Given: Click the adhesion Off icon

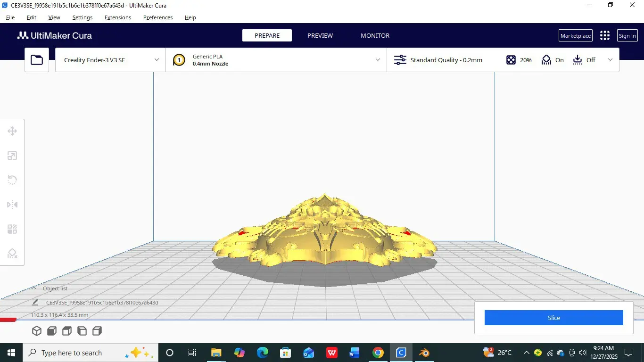Looking at the screenshot, I should pyautogui.click(x=578, y=60).
